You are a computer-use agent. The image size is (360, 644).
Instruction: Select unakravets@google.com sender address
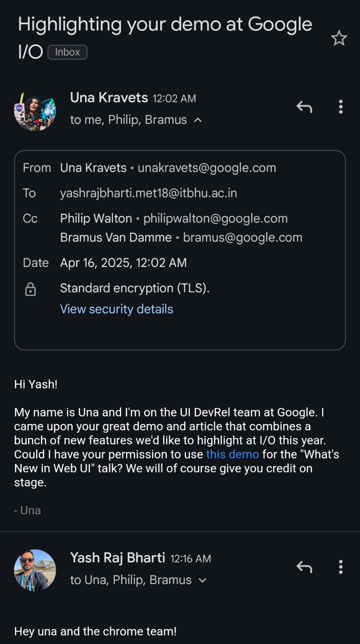pyautogui.click(x=207, y=168)
